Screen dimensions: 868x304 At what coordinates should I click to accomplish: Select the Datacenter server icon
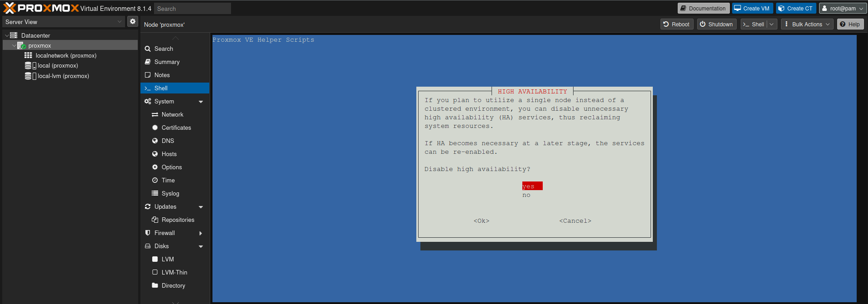pyautogui.click(x=14, y=35)
